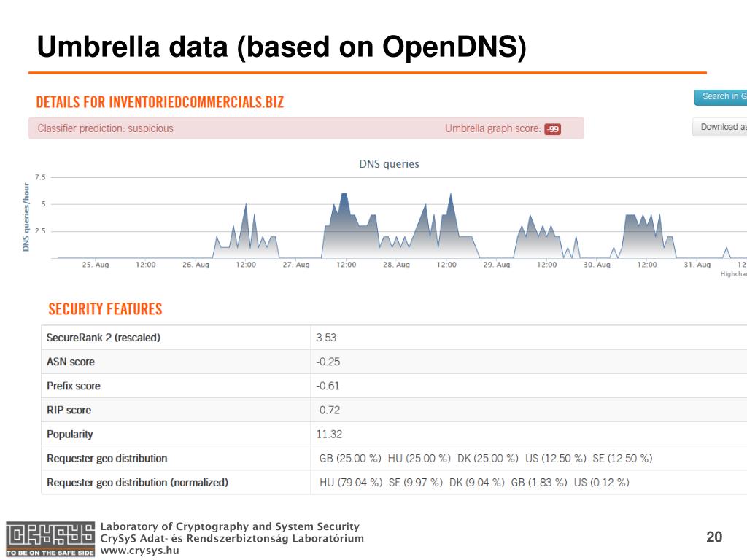
Task: Click 'DETAILS FOR INVENTORIEDCOMMERCIALS.BIZ' heading
Action: [x=160, y=102]
